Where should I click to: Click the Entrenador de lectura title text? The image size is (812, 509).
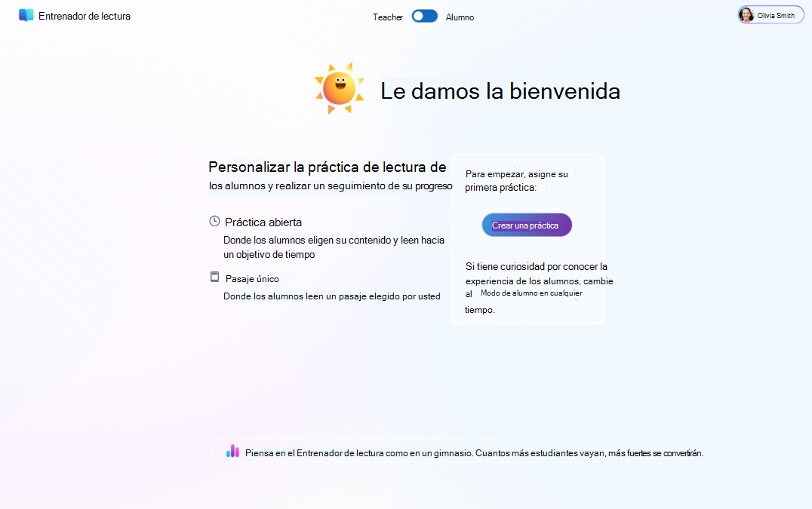point(85,16)
